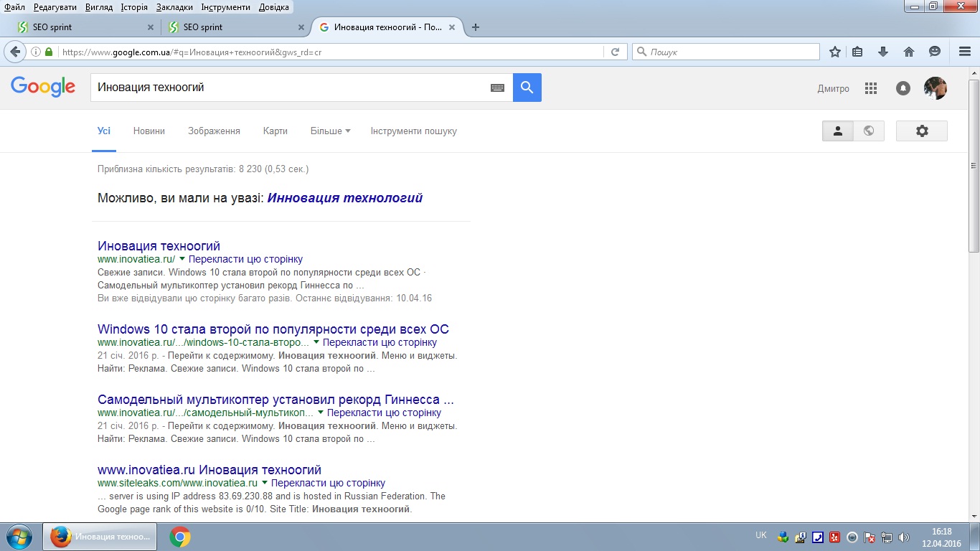Reload the current page
This screenshot has height=551, width=980.
(x=615, y=52)
